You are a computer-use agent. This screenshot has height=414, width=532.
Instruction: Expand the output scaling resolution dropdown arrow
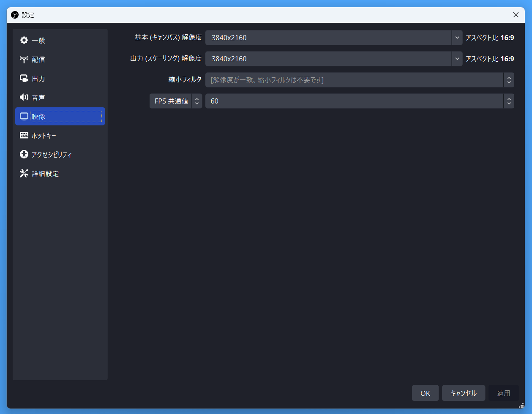[x=457, y=59]
